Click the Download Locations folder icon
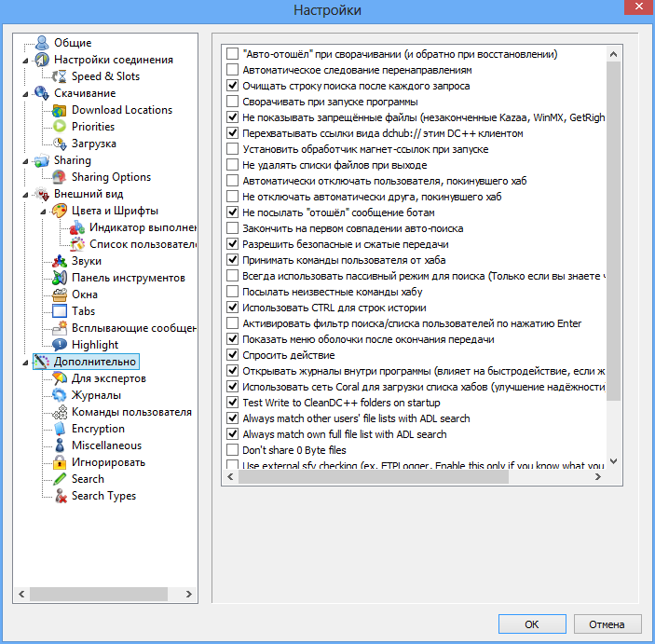This screenshot has height=644, width=655. tap(60, 110)
